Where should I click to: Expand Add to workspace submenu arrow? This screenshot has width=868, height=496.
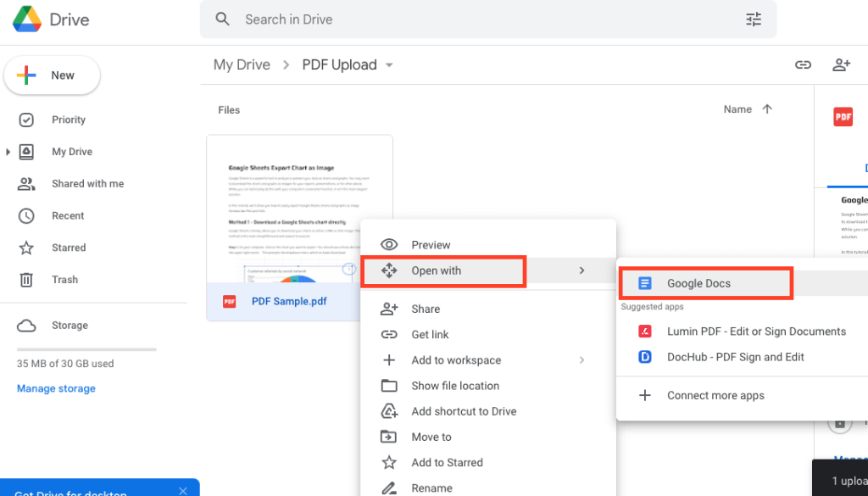pyautogui.click(x=581, y=360)
